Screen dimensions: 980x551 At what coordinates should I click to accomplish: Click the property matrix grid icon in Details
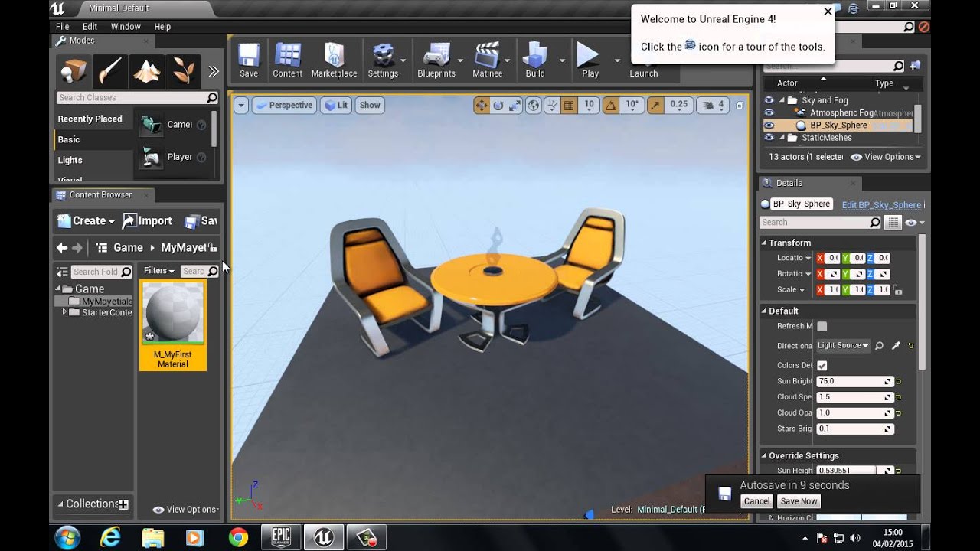tap(893, 223)
